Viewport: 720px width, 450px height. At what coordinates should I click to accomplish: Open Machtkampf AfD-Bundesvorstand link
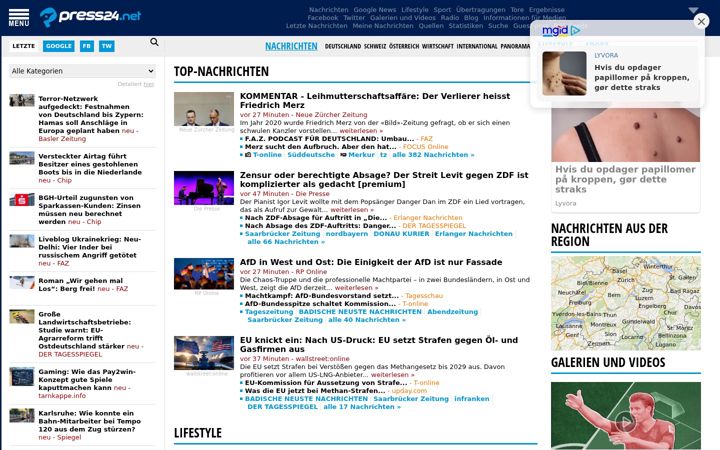pyautogui.click(x=322, y=296)
